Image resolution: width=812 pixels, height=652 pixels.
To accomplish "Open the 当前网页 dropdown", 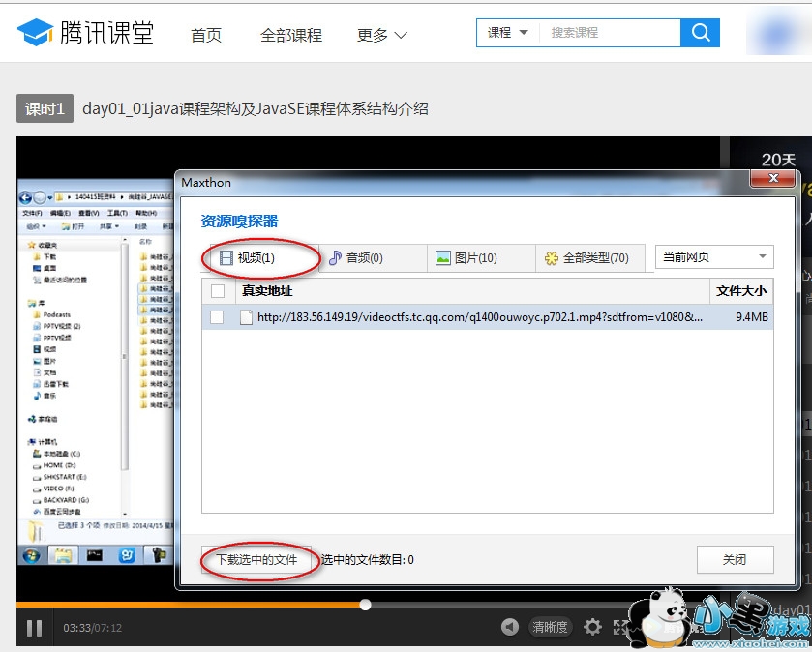I will [714, 256].
